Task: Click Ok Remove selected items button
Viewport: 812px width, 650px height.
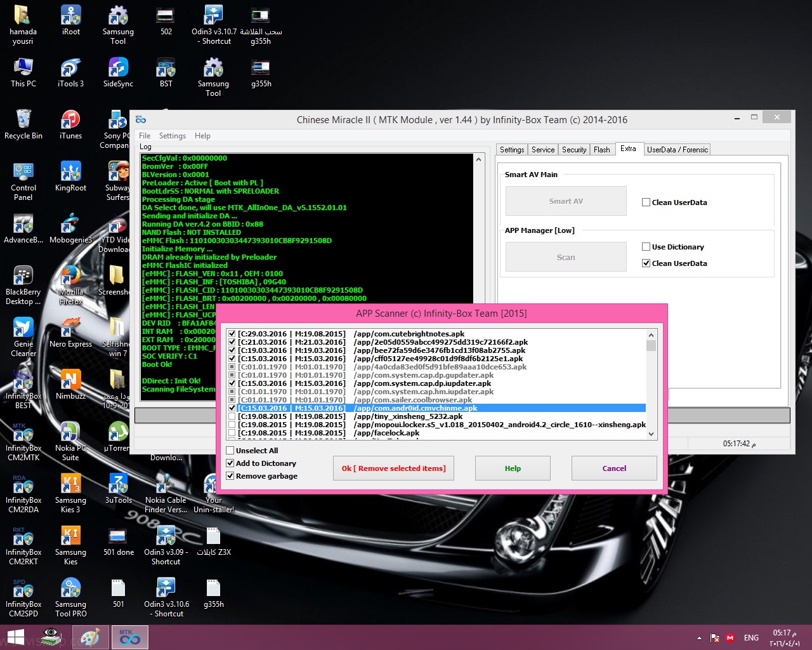Action: click(393, 468)
